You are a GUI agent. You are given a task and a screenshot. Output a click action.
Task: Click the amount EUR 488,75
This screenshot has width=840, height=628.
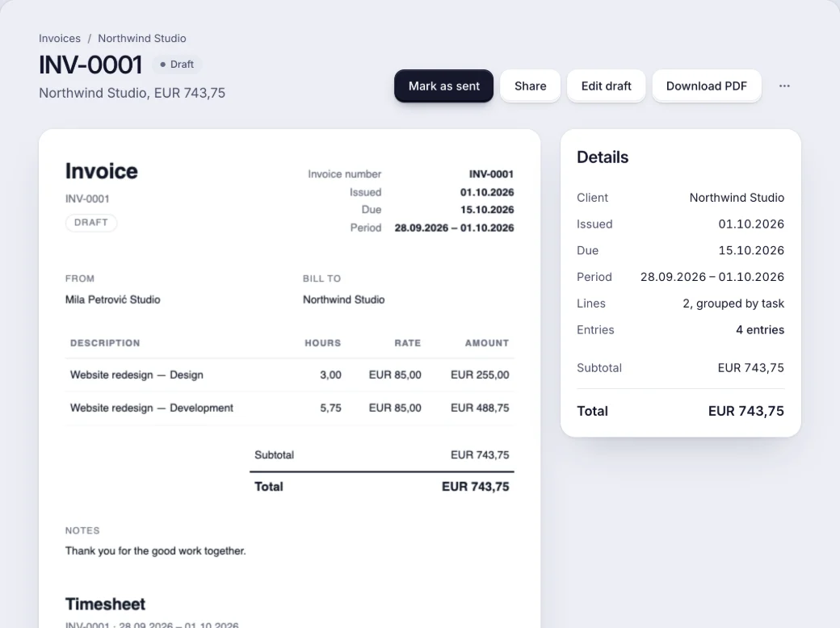click(x=480, y=408)
